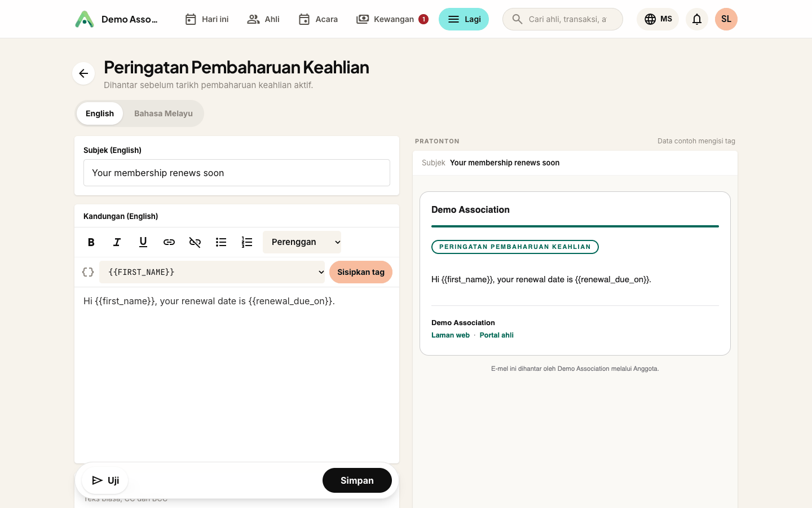
Task: Open the Laman web link in preview
Action: 451,335
